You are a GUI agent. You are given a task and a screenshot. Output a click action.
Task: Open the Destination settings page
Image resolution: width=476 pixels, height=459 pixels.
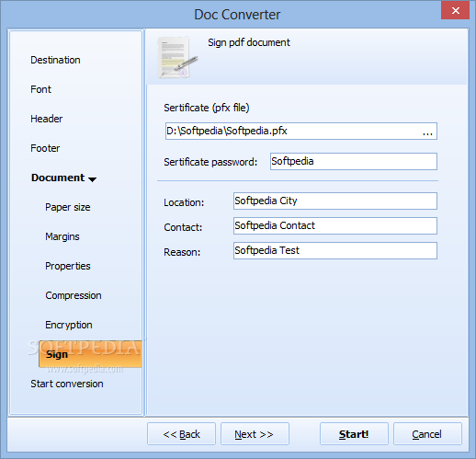[55, 60]
